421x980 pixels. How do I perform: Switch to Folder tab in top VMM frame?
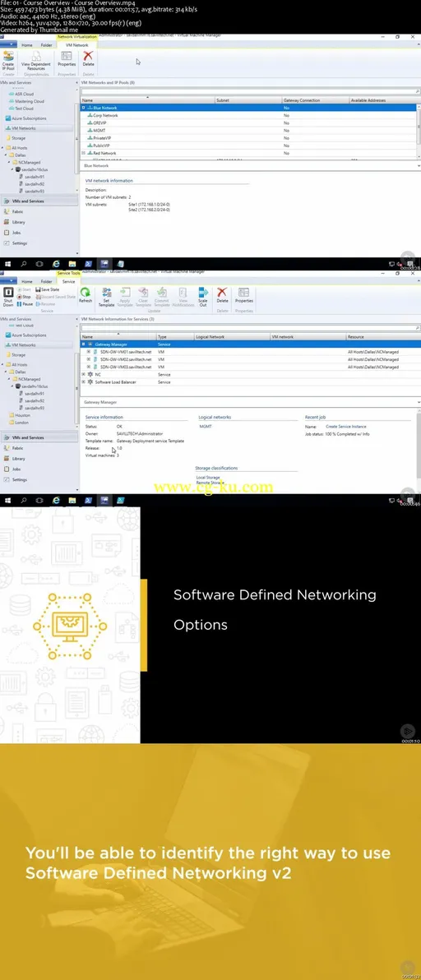tap(47, 45)
